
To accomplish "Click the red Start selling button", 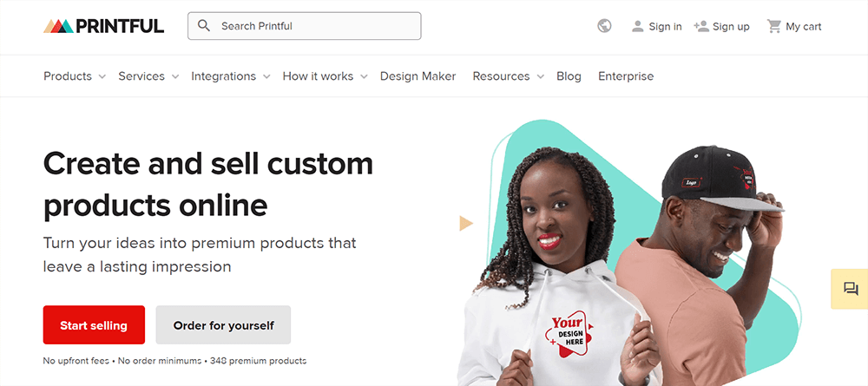I will (x=94, y=325).
